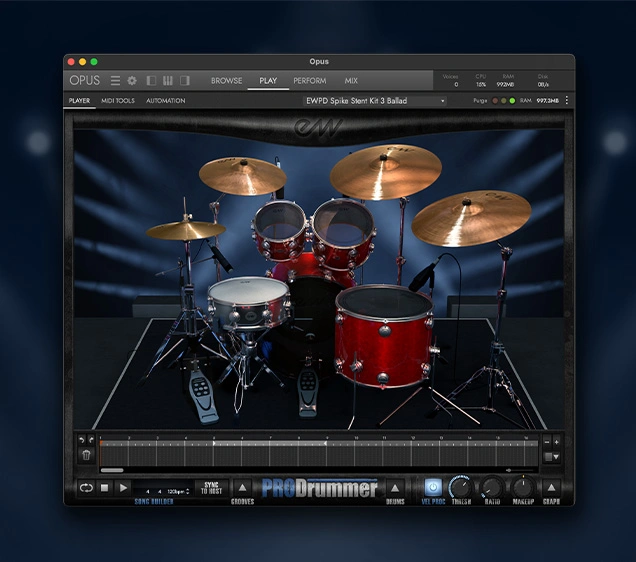Click the MAKEUP knob
The height and width of the screenshot is (562, 636).
523,487
